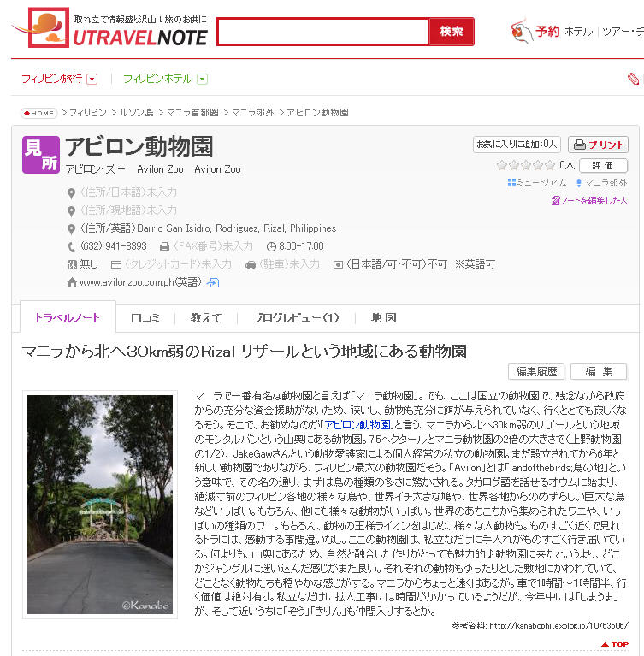Switch to the 教えて tab

pos(206,318)
